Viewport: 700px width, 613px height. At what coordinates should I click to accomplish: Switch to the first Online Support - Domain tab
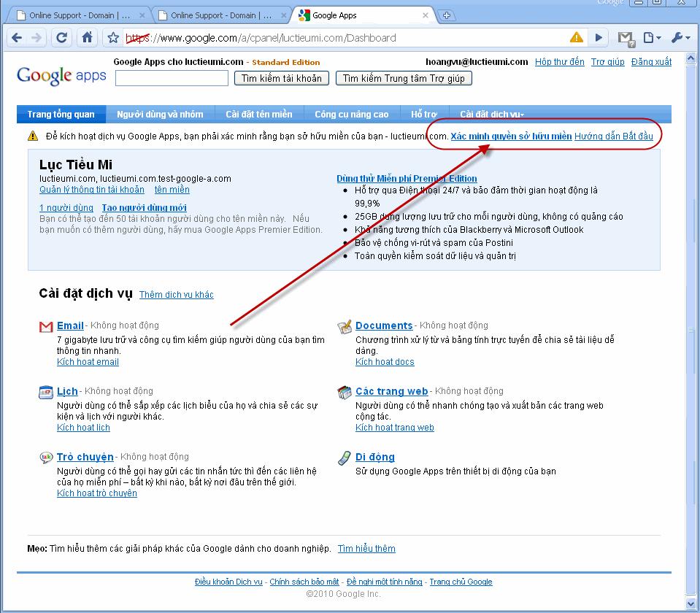tap(80, 15)
